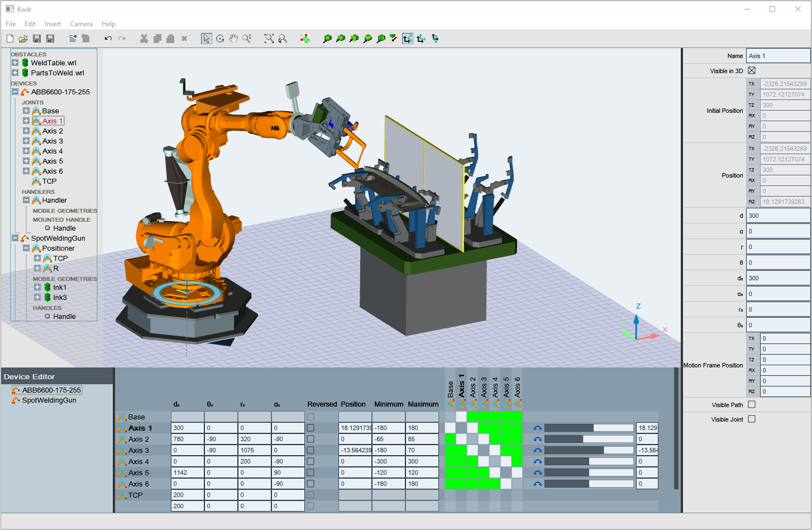Viewport: 812px width, 530px height.
Task: Click the green center-point alignment icon
Action: point(304,38)
